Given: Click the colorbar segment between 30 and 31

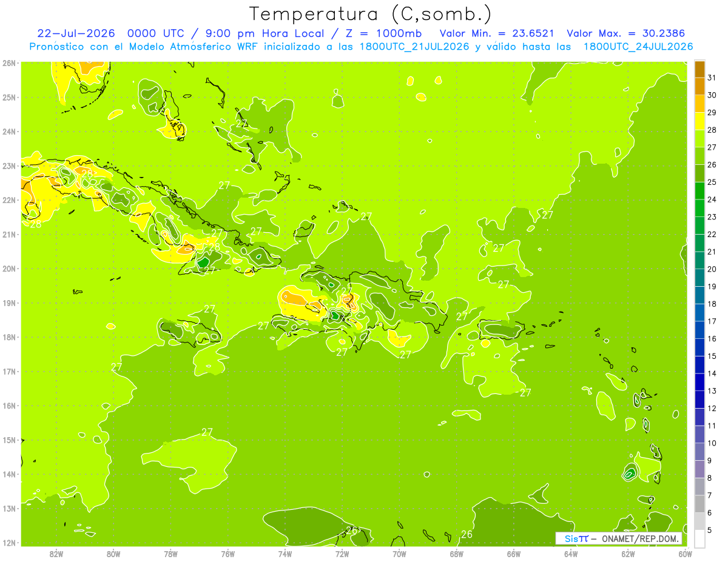Looking at the screenshot, I should 699,85.
